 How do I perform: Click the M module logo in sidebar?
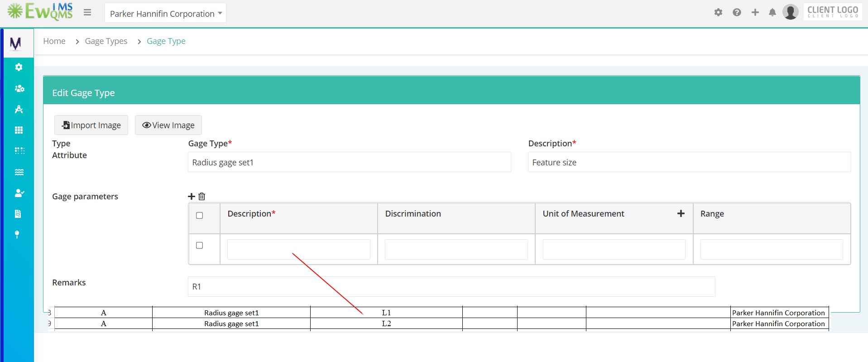pos(15,43)
